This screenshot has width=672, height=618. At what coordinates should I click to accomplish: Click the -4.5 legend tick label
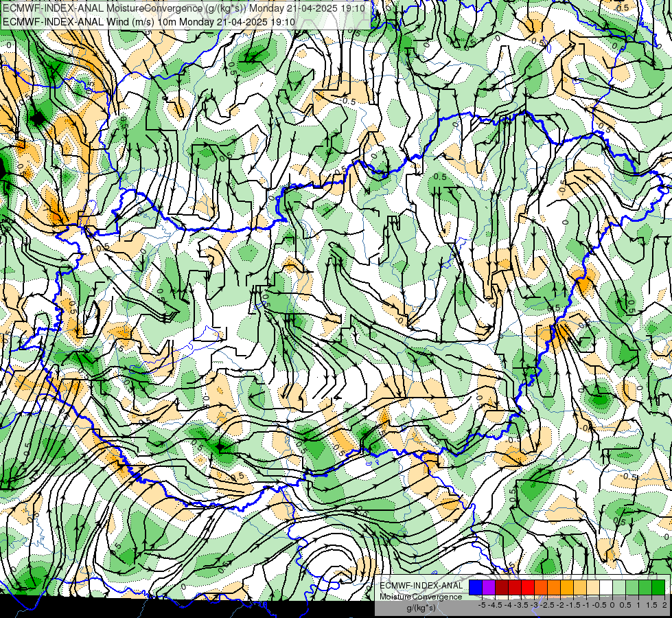coord(495,605)
